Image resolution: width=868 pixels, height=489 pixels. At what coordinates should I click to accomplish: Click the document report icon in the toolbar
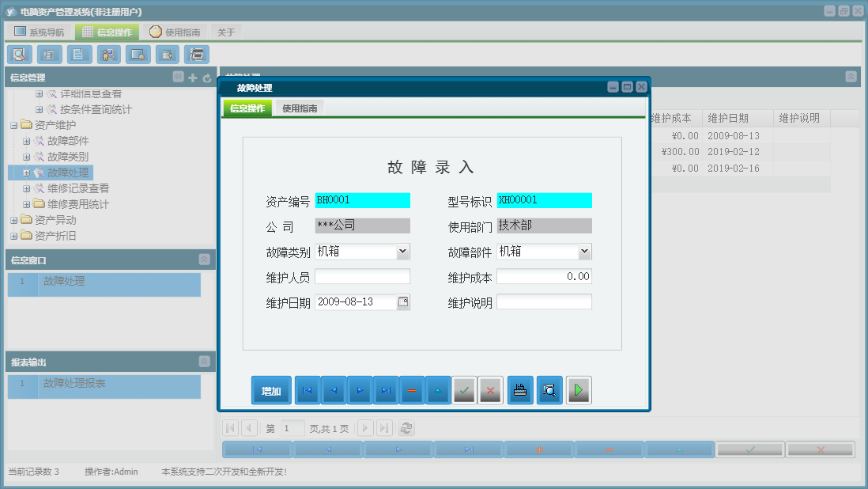pos(78,54)
